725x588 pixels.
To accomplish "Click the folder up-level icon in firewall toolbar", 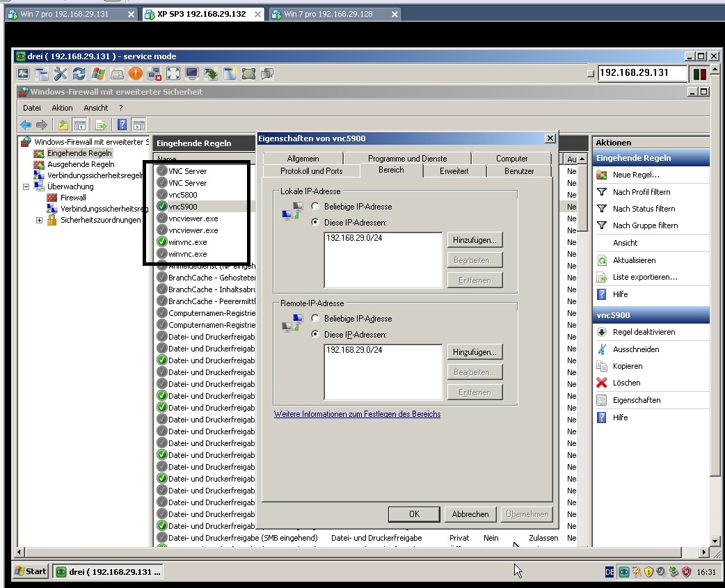I will pyautogui.click(x=63, y=125).
